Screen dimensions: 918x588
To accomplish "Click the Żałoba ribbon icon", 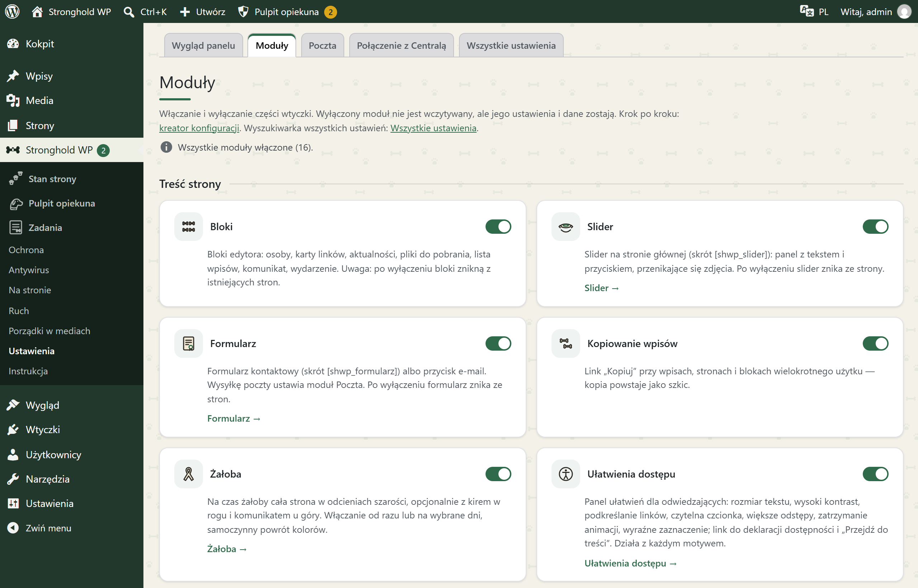I will coord(189,474).
